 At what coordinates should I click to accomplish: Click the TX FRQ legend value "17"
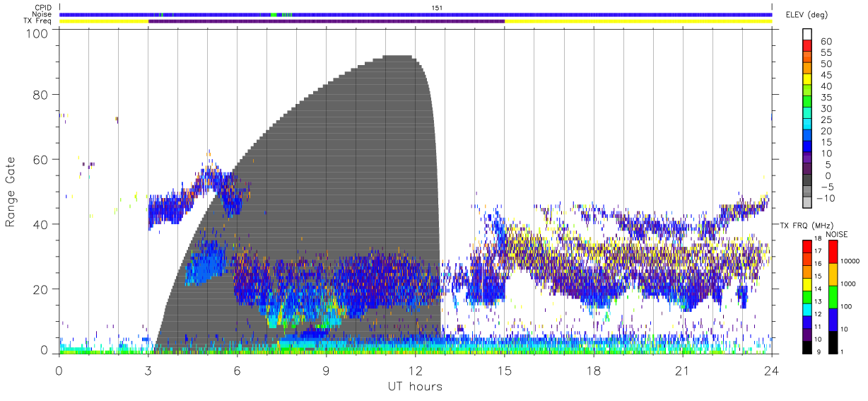[818, 251]
